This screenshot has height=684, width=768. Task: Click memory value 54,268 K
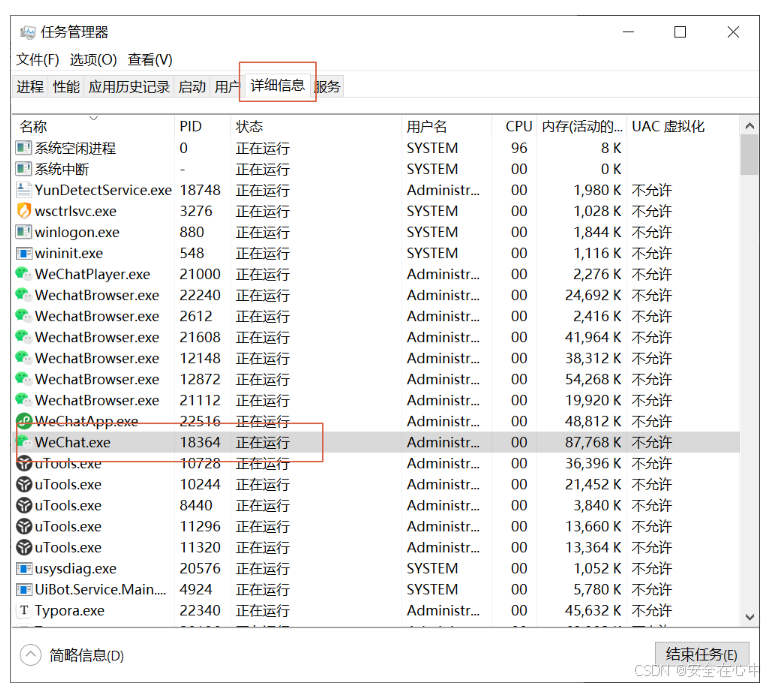click(x=593, y=379)
